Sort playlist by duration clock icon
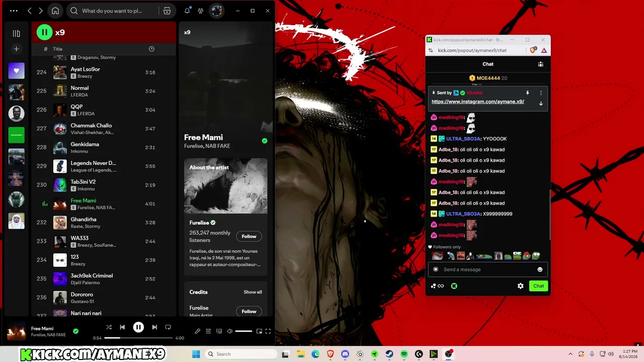 click(151, 49)
